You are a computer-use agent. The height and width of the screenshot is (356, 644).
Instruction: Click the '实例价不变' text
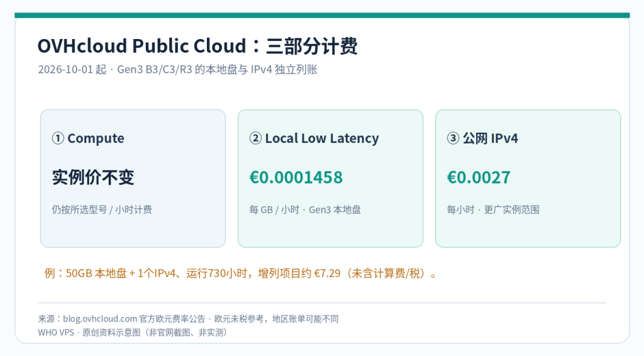point(93,177)
